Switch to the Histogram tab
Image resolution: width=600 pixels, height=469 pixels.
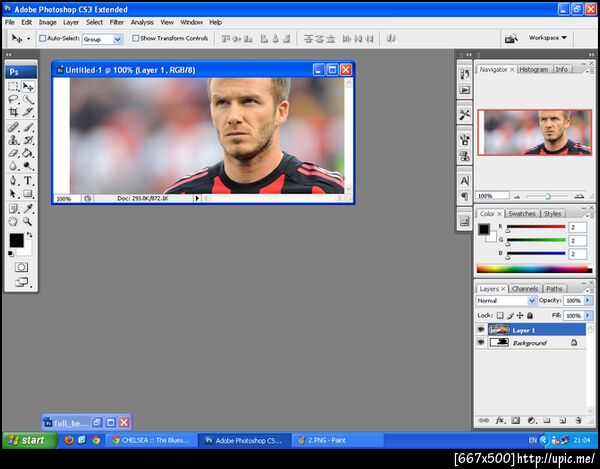coord(534,69)
